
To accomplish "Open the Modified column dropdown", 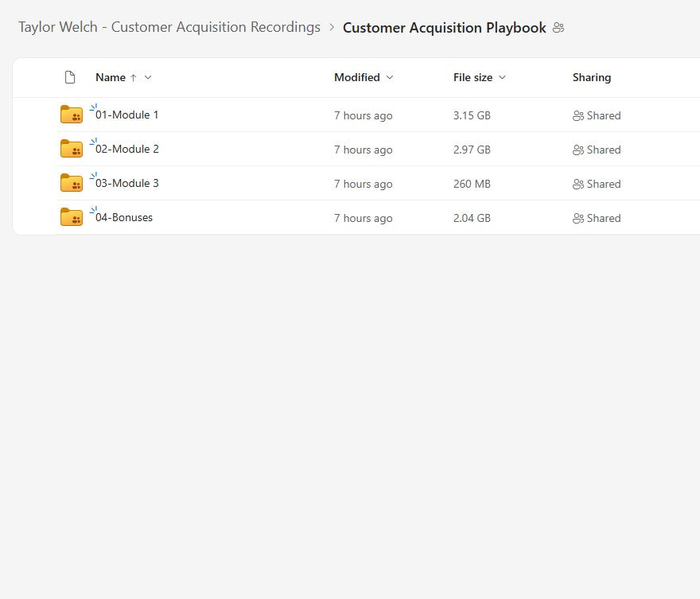I will pos(389,77).
